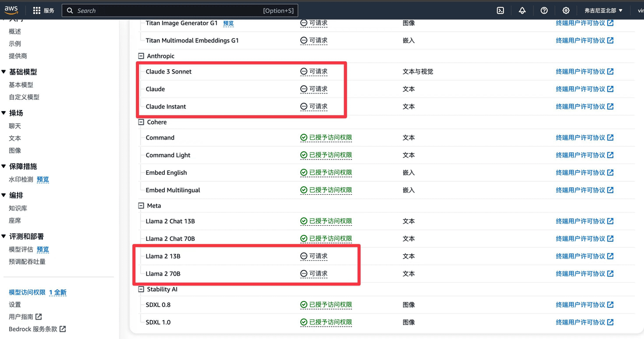Collapse the Stability AI provider group
The width and height of the screenshot is (644, 339).
[x=141, y=290]
